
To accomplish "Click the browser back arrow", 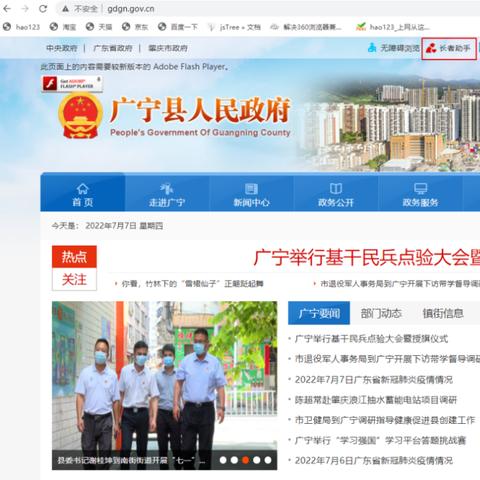I will (x=7, y=8).
